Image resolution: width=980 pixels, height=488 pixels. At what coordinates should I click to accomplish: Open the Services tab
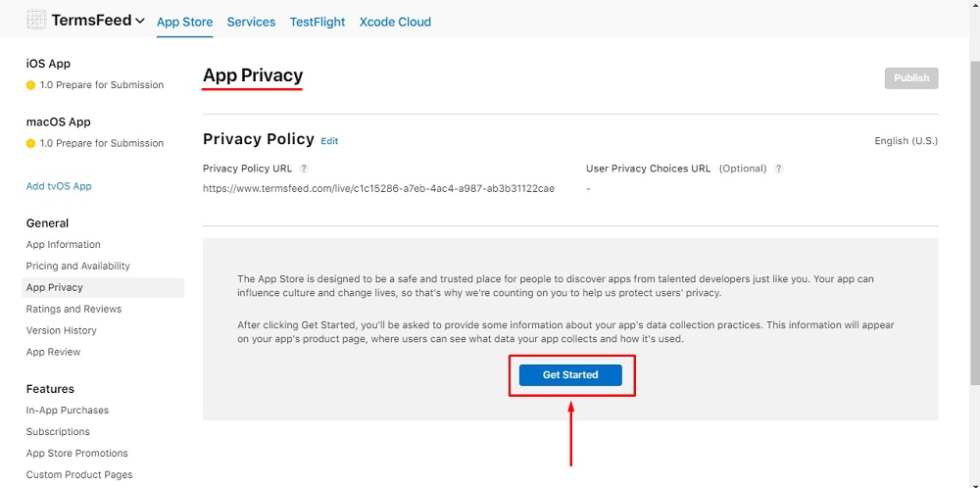(251, 22)
